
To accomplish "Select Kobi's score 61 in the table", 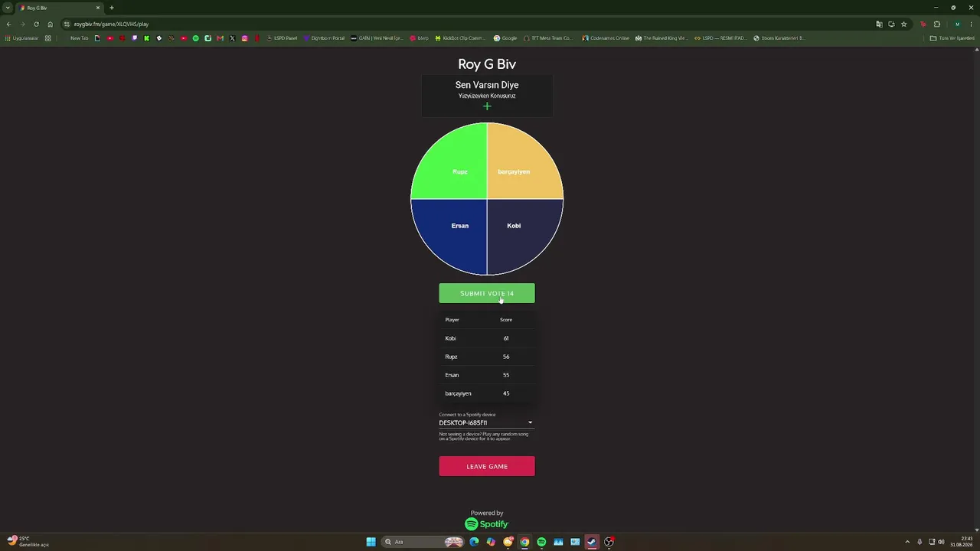I will (x=506, y=338).
